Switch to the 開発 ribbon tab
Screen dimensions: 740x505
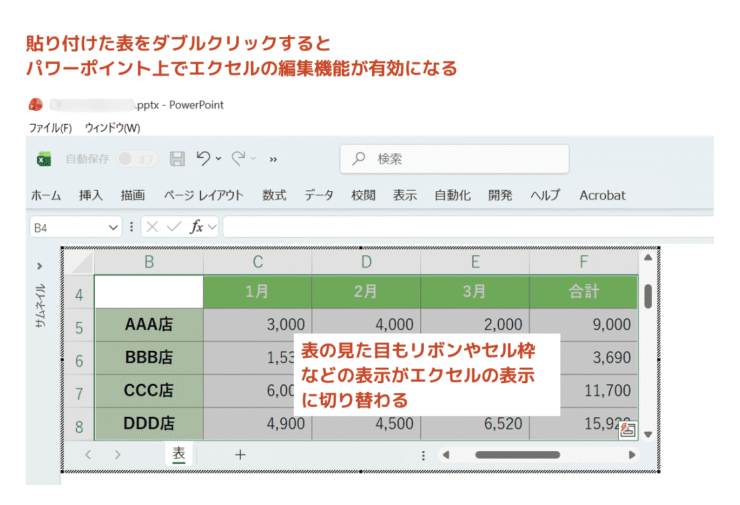click(500, 195)
